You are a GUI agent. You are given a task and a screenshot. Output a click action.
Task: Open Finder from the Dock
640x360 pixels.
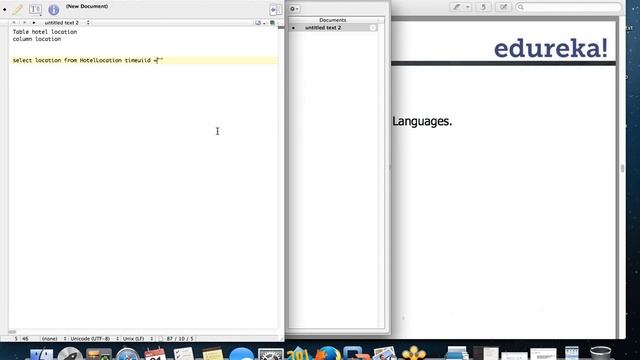[x=41, y=354]
